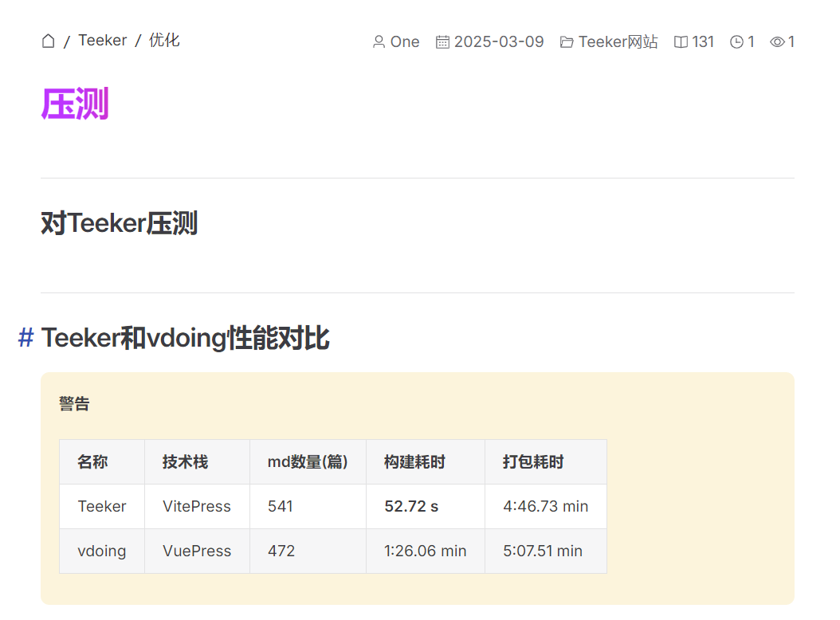
Task: Click the word count book icon
Action: pyautogui.click(x=681, y=41)
